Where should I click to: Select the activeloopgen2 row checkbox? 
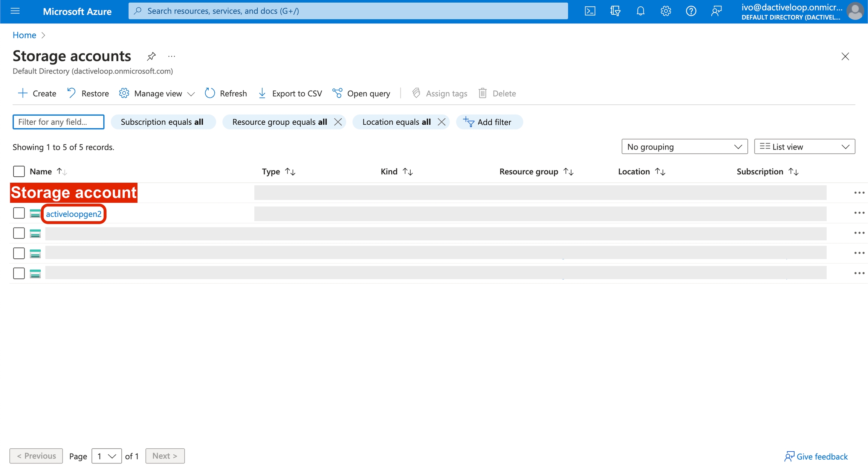[x=19, y=213]
